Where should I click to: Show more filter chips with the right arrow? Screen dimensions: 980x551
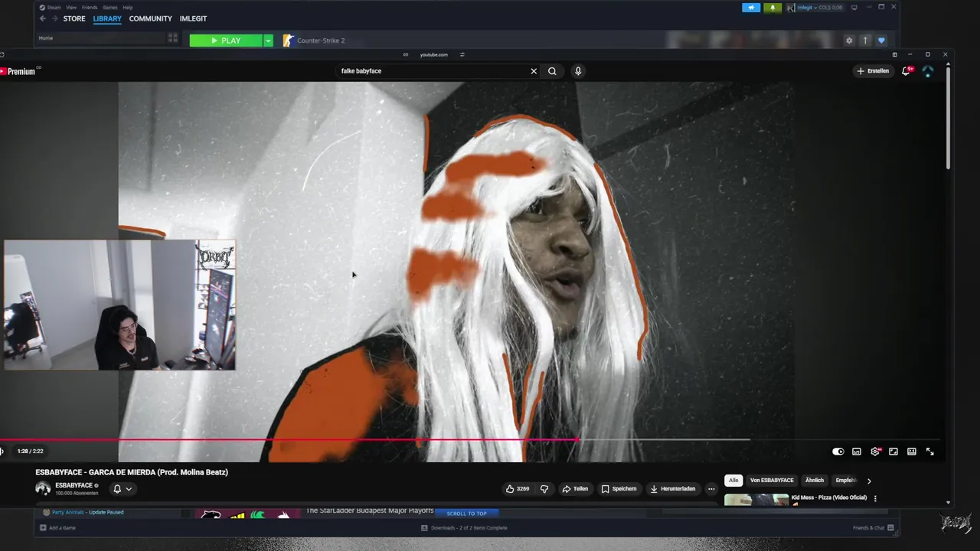click(x=869, y=481)
